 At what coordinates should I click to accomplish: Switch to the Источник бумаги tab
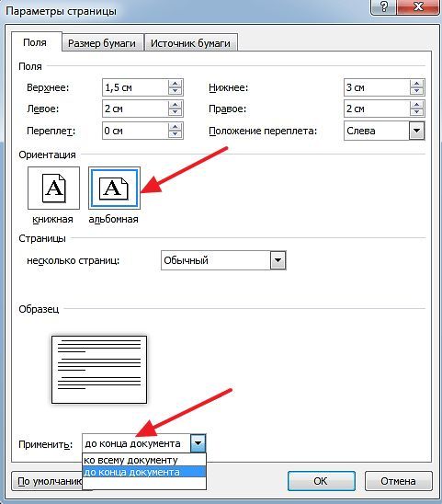(x=190, y=43)
